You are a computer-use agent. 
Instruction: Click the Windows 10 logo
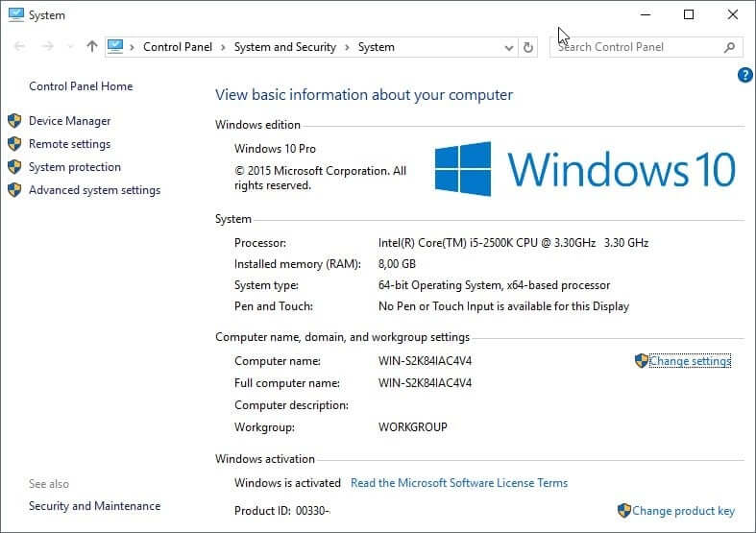[585, 169]
